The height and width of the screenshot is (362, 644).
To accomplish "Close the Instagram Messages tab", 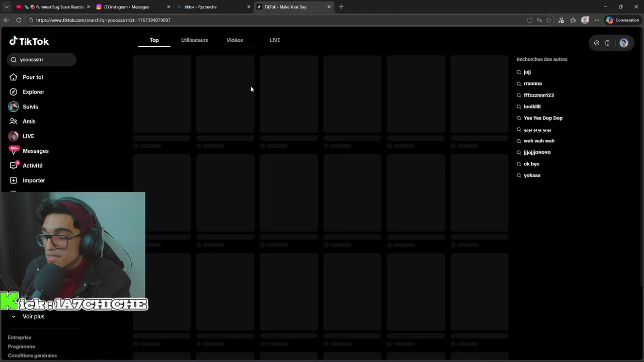I will [x=169, y=7].
